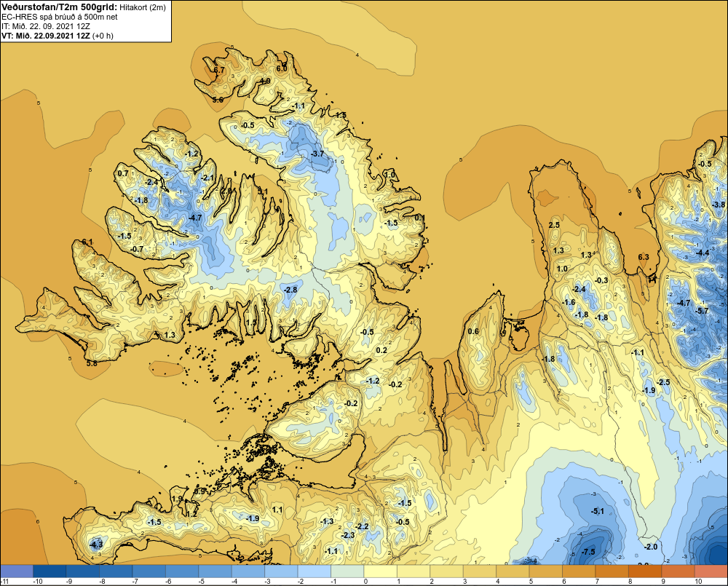The width and height of the screenshot is (728, 586).
Task: Click the legend tick label '0'
Action: [366, 582]
